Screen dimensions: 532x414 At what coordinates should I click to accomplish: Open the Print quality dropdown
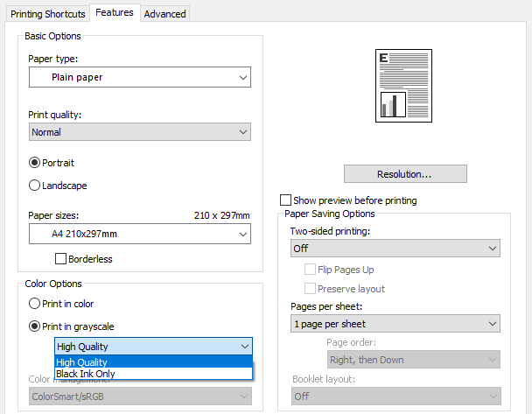coord(139,132)
